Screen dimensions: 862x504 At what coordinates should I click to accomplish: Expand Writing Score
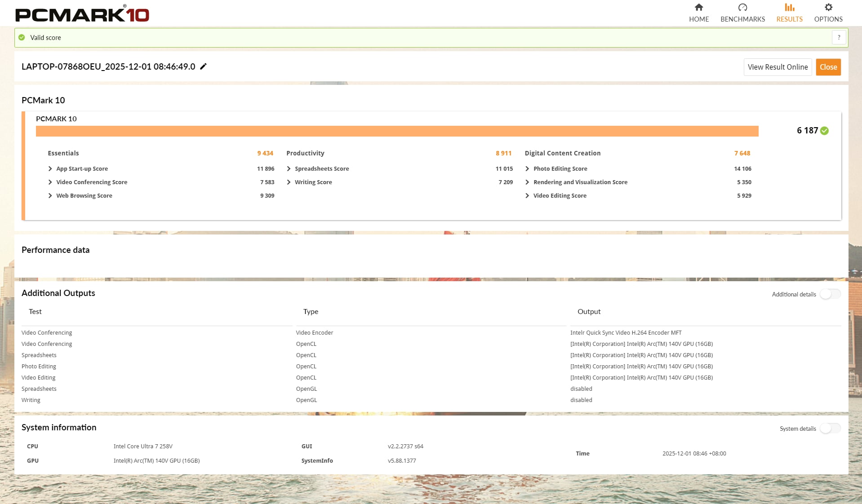[x=289, y=182]
